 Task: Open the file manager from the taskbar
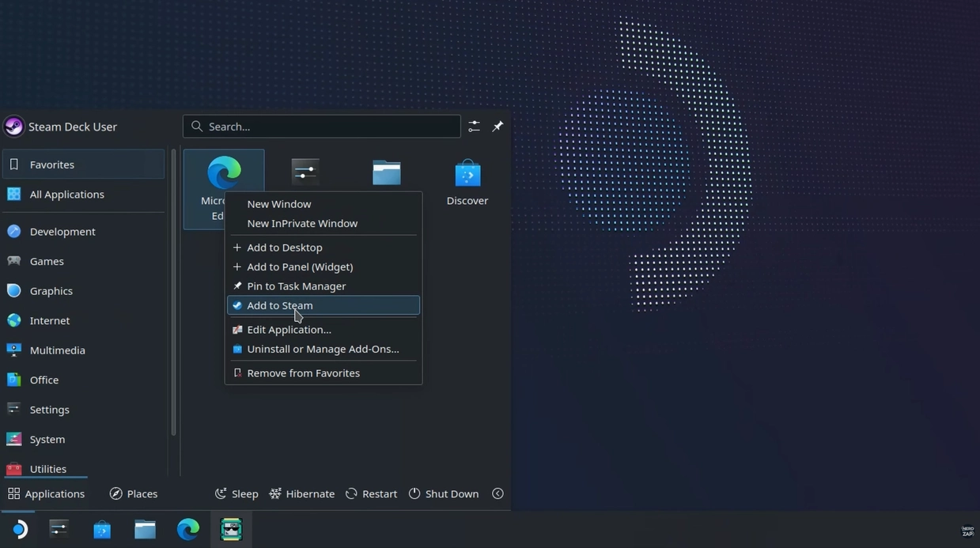tap(145, 529)
